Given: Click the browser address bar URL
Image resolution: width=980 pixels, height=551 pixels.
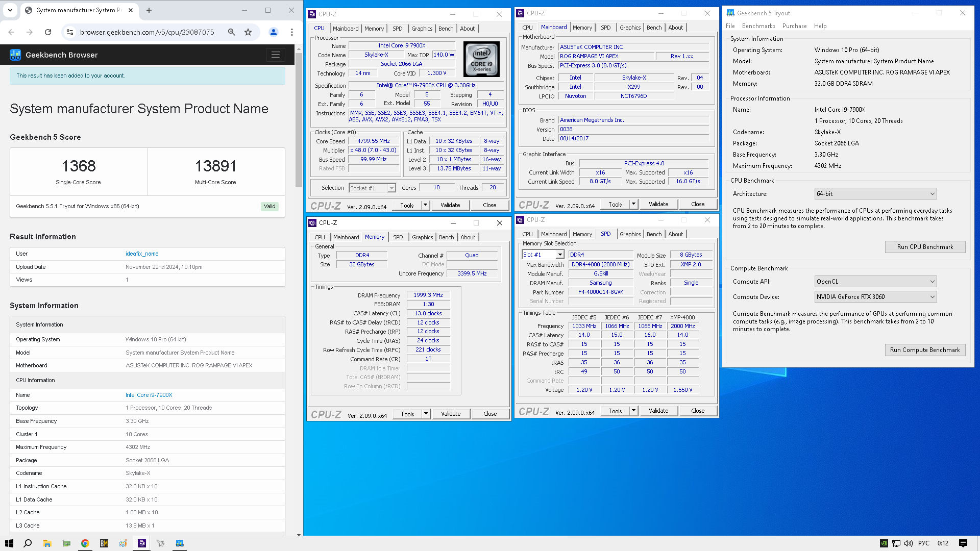Looking at the screenshot, I should [x=147, y=32].
